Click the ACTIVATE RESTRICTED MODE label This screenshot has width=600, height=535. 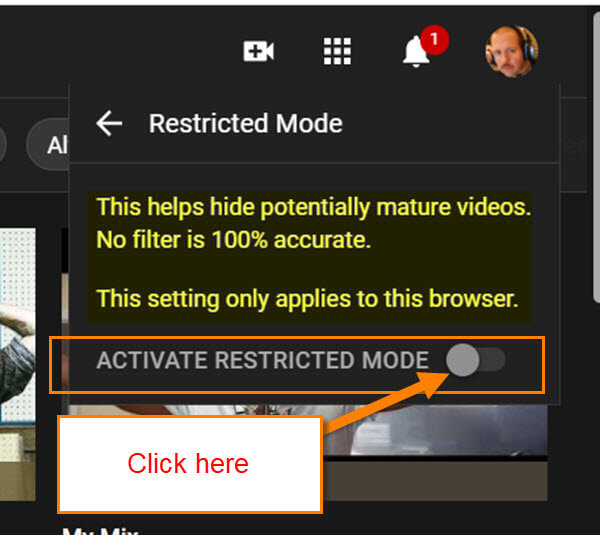(x=262, y=360)
